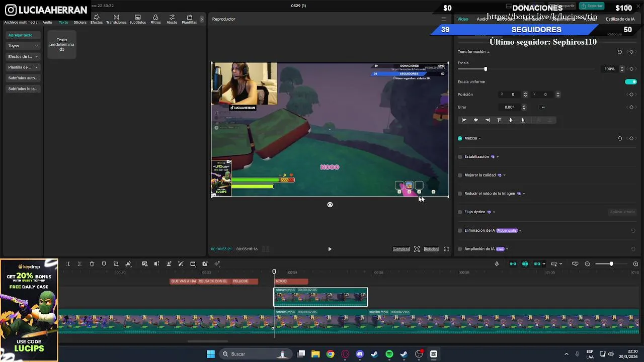Click the Completa button in player
The width and height of the screenshot is (644, 362).
pyautogui.click(x=401, y=249)
